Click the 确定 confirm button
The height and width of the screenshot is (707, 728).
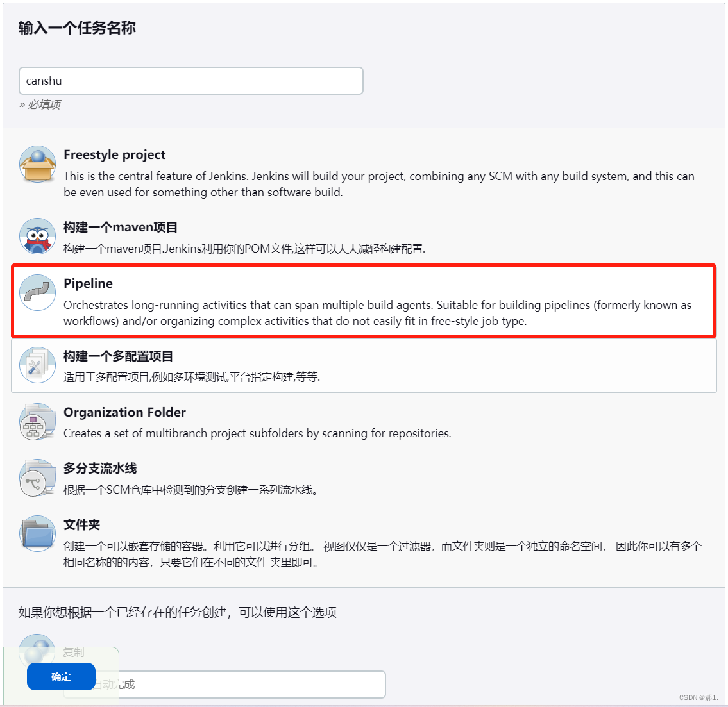tap(62, 676)
